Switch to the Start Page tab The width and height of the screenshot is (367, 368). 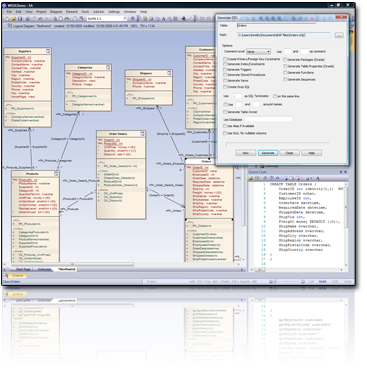pyautogui.click(x=23, y=269)
